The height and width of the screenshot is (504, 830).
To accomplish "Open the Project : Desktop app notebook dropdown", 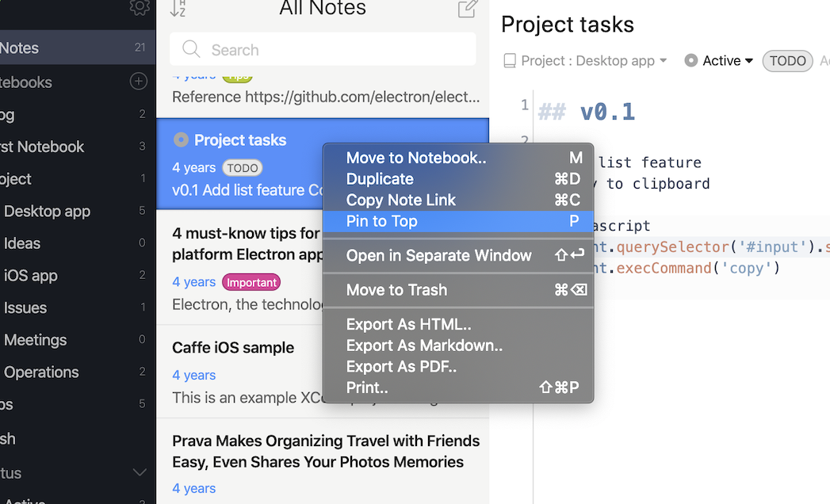I will (x=663, y=61).
